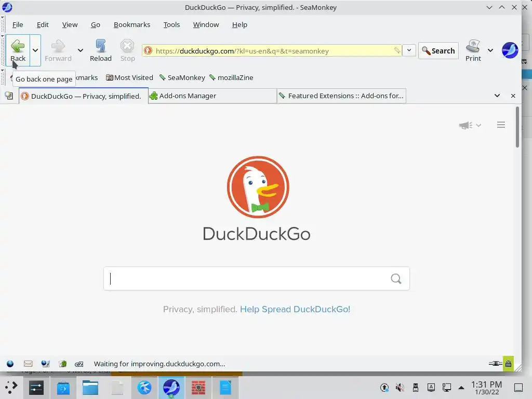Open the View menu

(x=70, y=25)
